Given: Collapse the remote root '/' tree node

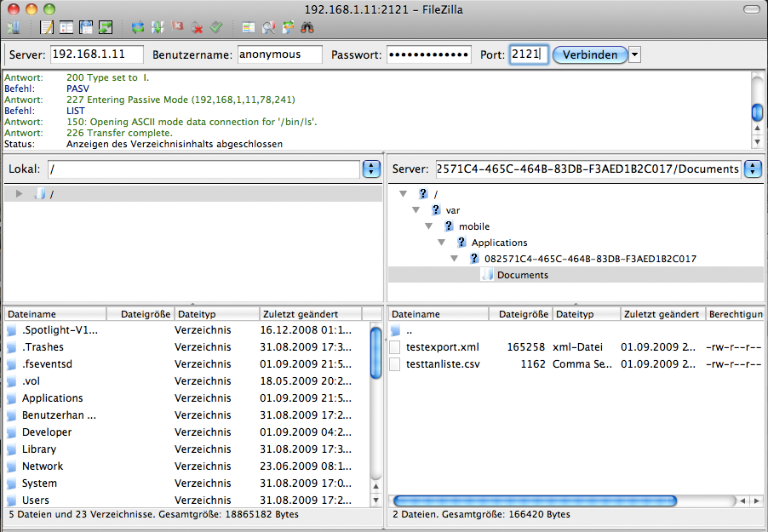Looking at the screenshot, I should pos(403,193).
